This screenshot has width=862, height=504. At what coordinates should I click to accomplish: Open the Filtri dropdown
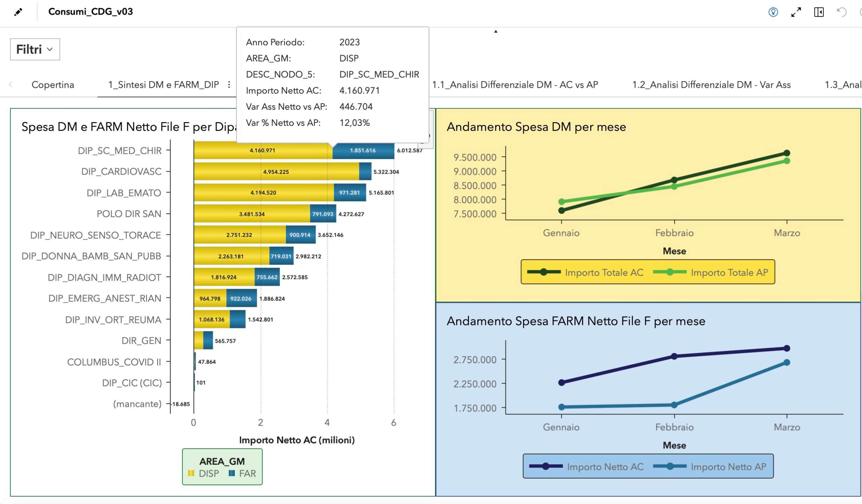coord(35,49)
